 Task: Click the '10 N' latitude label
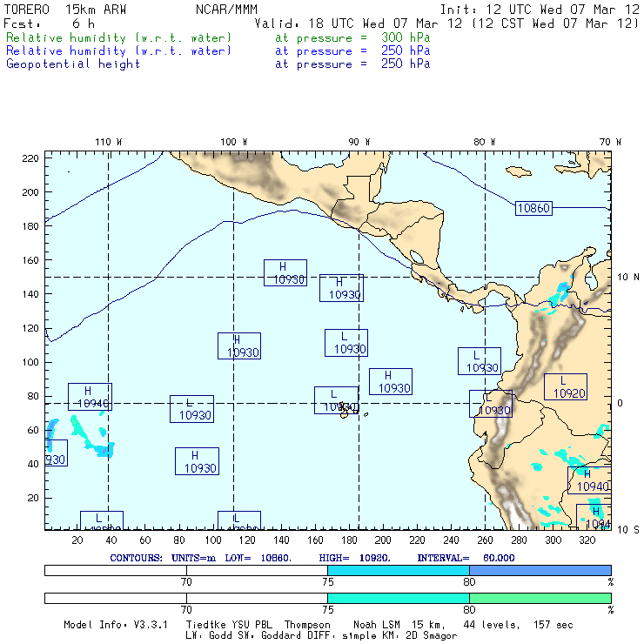(628, 278)
